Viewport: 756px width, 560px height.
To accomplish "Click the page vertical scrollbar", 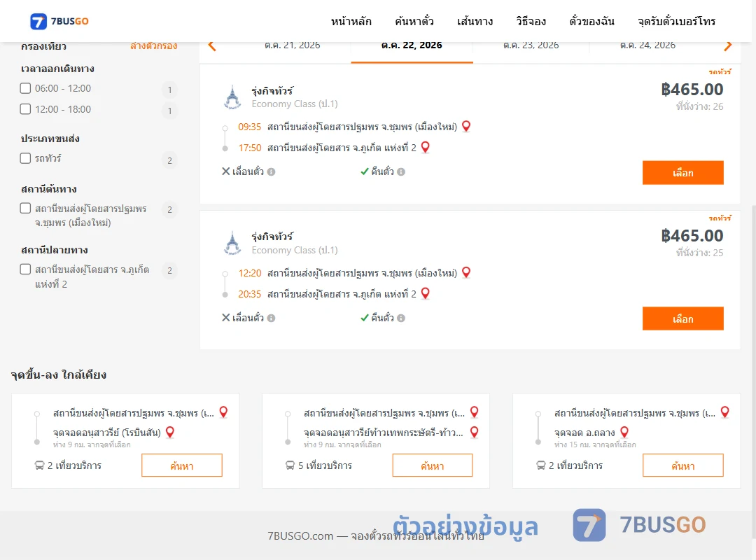I will (x=754, y=372).
